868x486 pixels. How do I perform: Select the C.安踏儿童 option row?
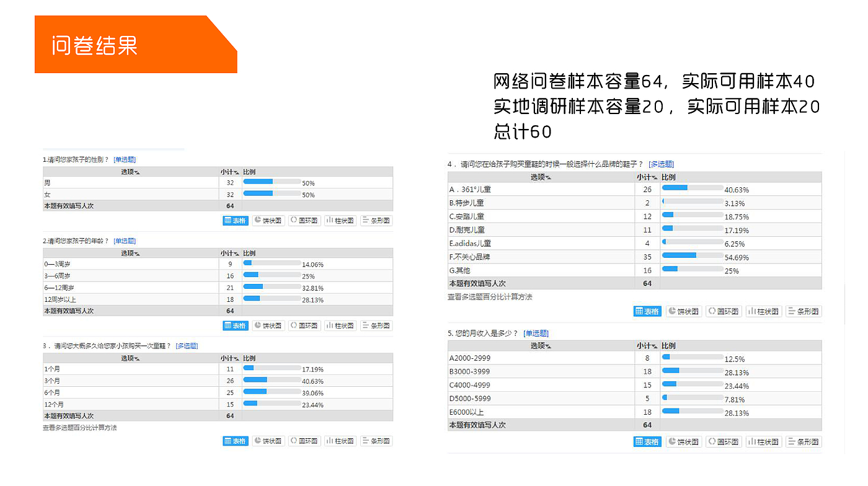[635, 216]
